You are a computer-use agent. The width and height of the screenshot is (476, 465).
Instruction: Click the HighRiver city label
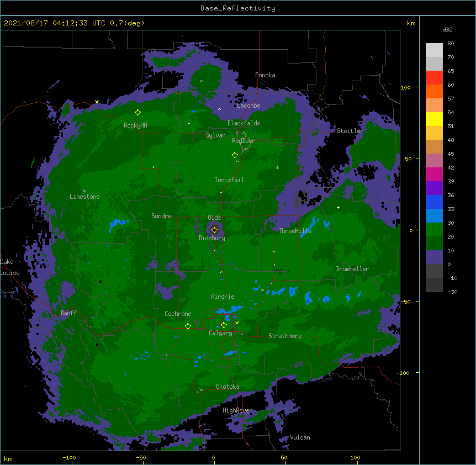point(237,410)
